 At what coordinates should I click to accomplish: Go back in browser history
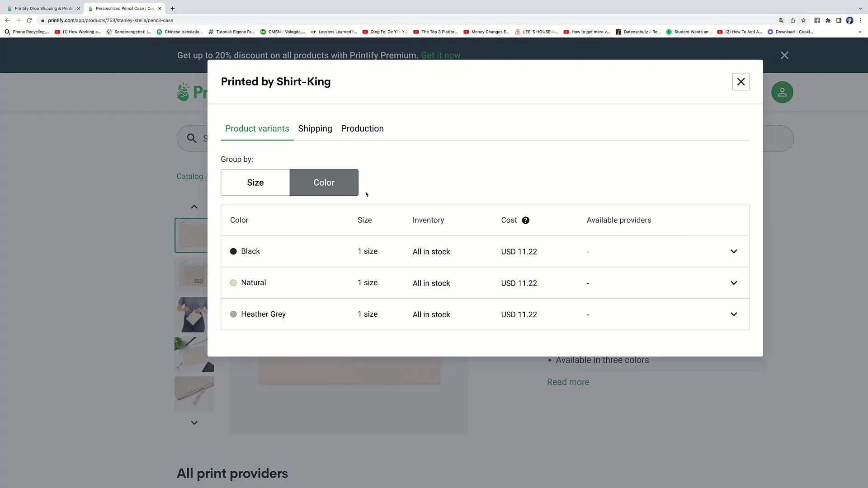click(7, 20)
